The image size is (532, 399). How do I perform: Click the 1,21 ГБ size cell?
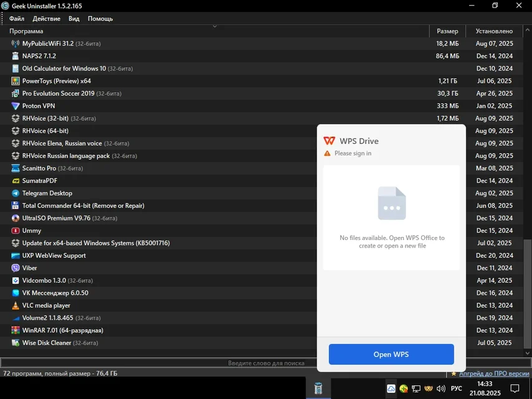click(447, 81)
